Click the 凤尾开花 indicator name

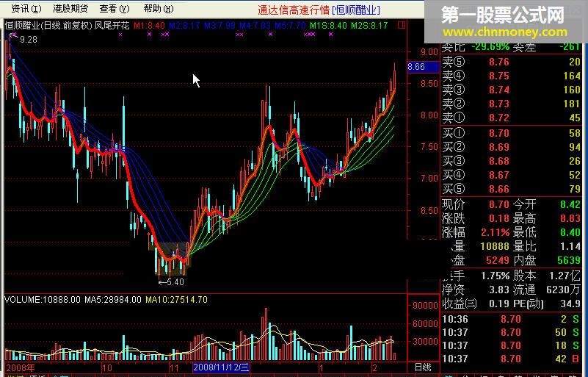[x=112, y=26]
